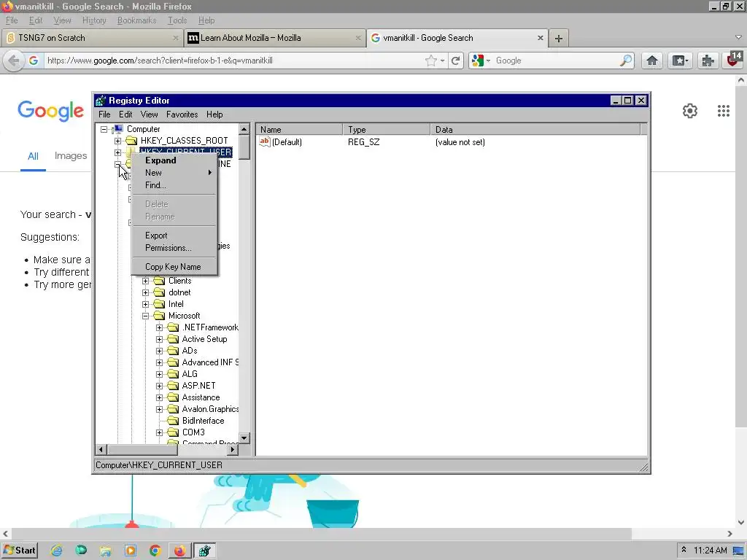The image size is (747, 560).
Task: Click the Firefox URL address field
Action: point(233,61)
